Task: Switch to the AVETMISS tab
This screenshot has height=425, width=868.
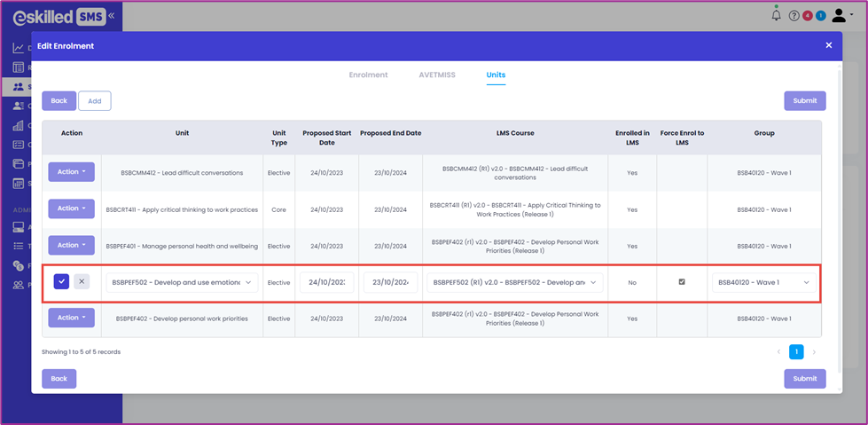Action: 437,75
